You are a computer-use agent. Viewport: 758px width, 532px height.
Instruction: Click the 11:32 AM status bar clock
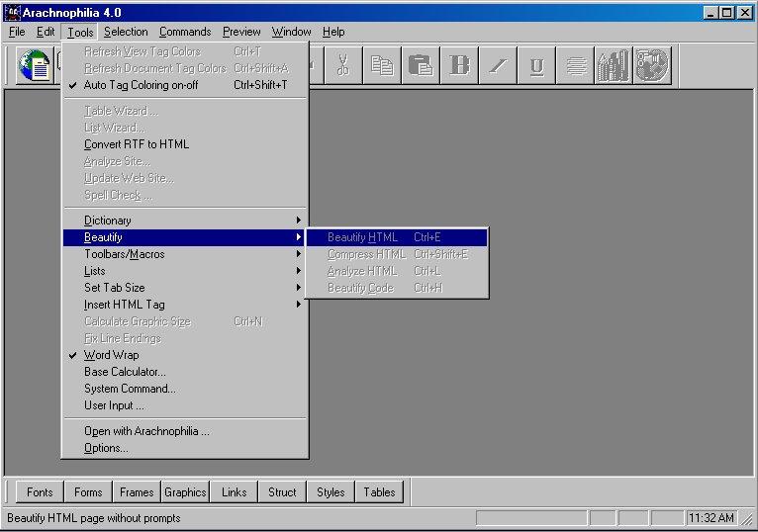pos(711,518)
